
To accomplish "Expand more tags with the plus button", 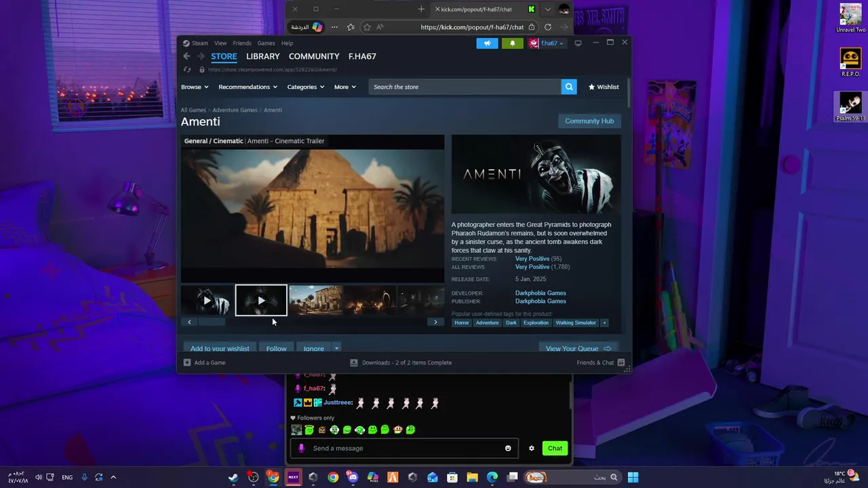I will click(604, 323).
